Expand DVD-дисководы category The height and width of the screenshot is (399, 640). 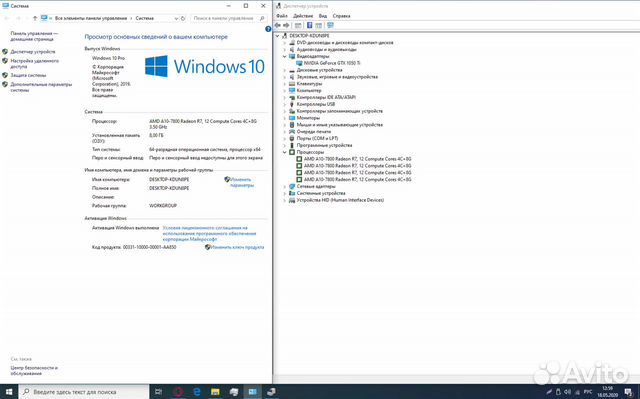coord(285,42)
